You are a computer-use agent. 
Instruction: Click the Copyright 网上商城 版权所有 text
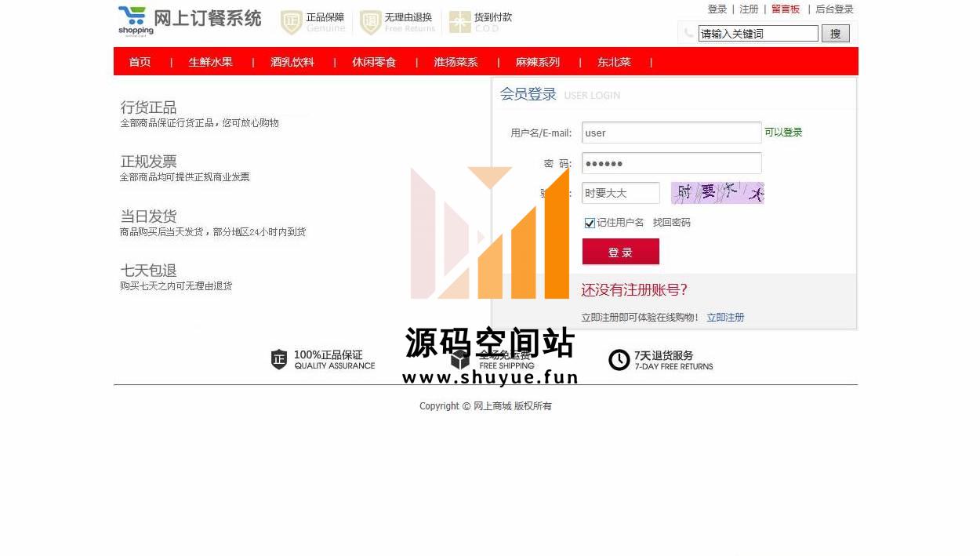click(485, 406)
